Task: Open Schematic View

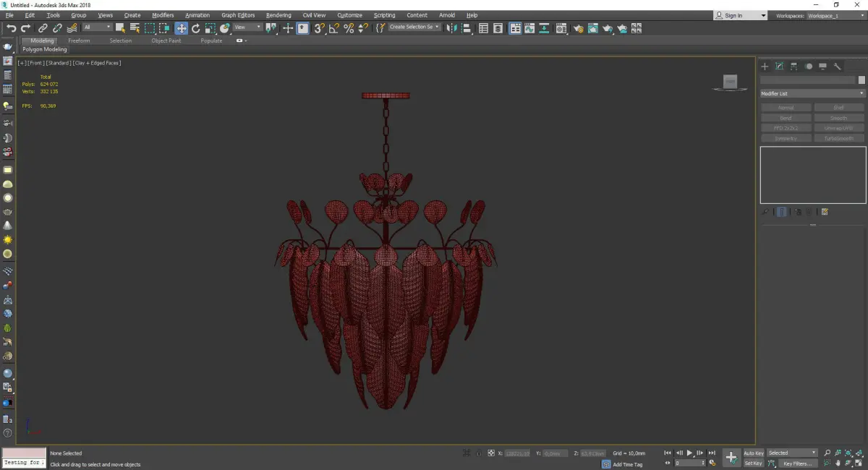Action: click(x=543, y=28)
